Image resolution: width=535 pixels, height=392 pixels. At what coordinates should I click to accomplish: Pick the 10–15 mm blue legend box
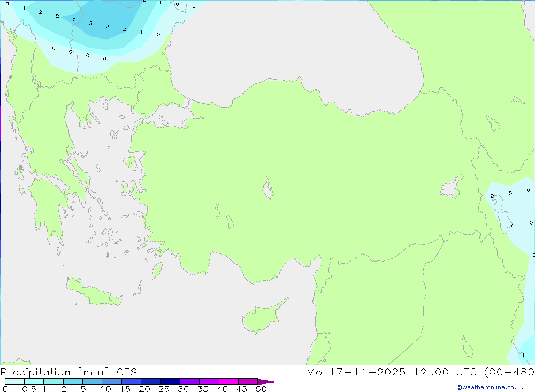click(112, 381)
